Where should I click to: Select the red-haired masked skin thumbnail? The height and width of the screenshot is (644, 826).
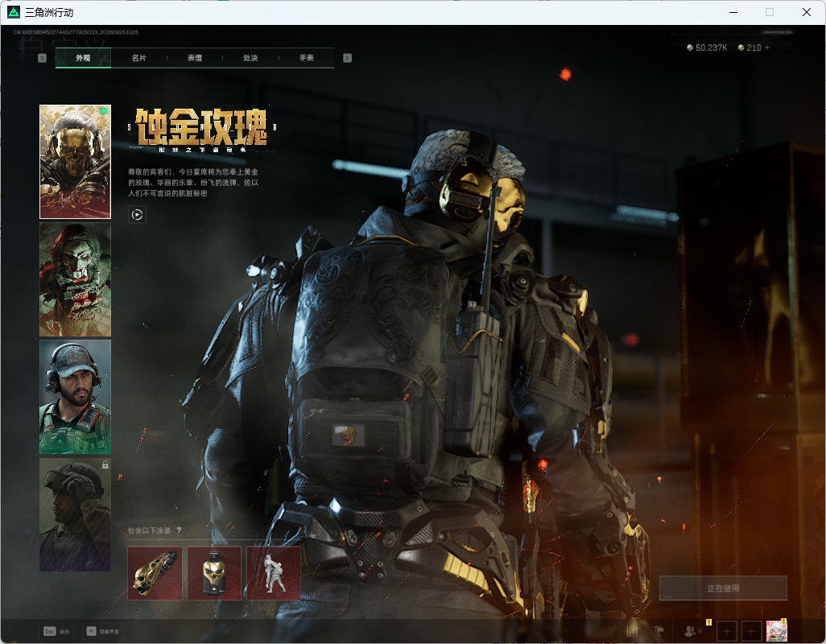[76, 279]
